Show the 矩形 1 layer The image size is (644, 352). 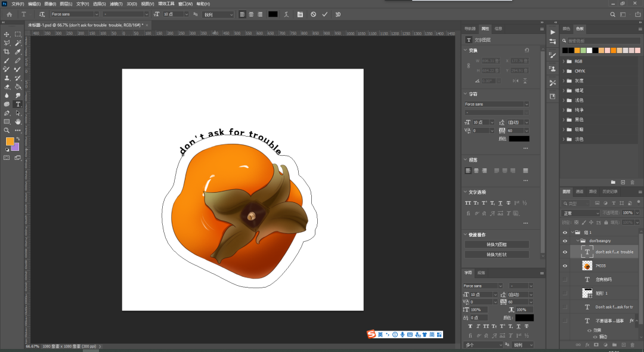565,293
